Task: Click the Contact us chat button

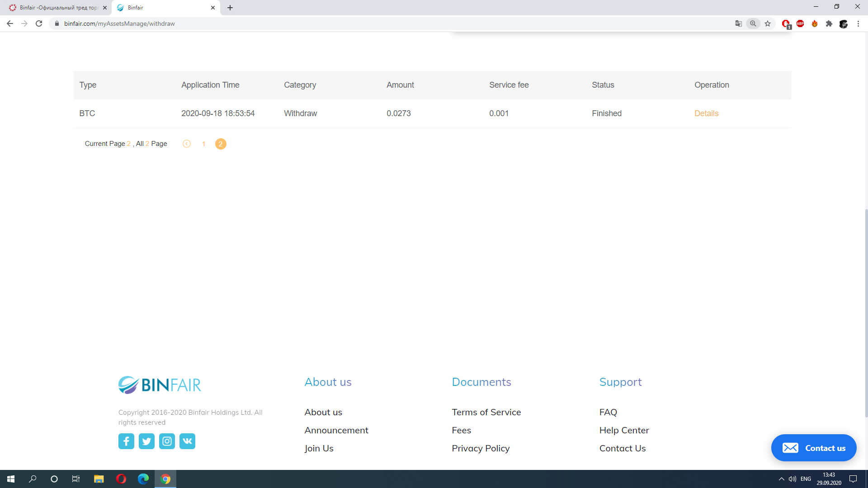Action: point(814,448)
